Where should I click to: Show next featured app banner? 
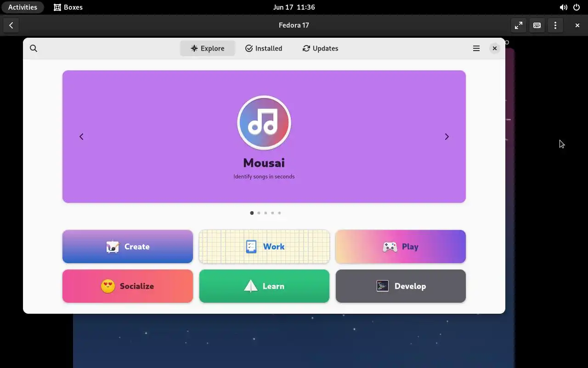(447, 137)
